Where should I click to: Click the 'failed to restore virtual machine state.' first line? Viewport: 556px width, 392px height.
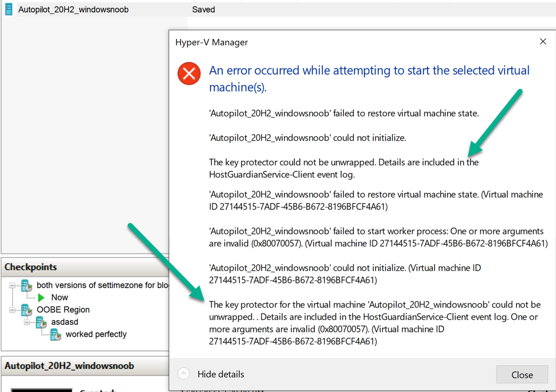[344, 113]
